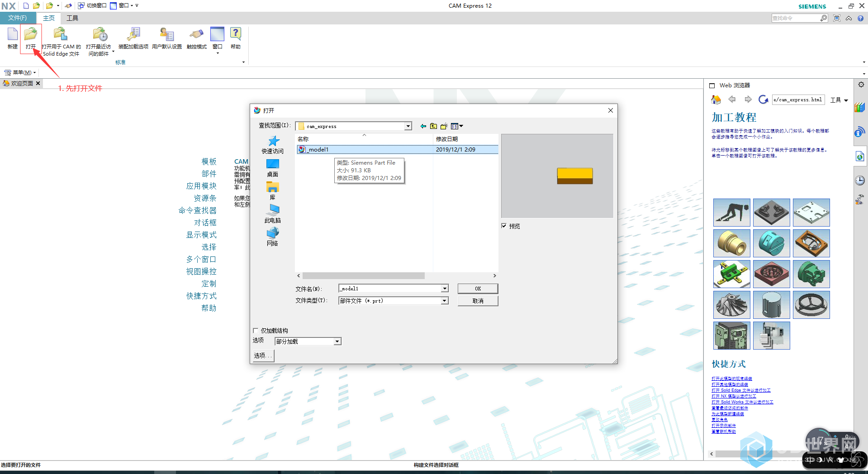
Task: Create new folder in Open dialog
Action: tap(444, 126)
